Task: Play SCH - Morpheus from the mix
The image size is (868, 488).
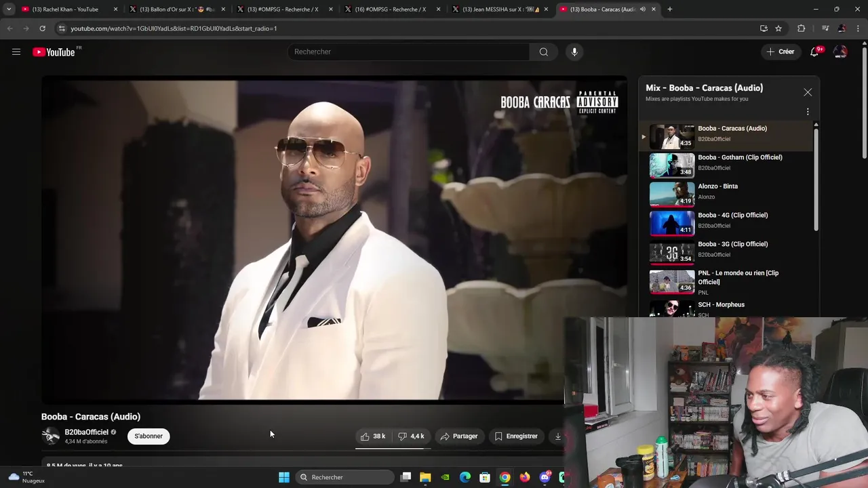Action: 726,308
